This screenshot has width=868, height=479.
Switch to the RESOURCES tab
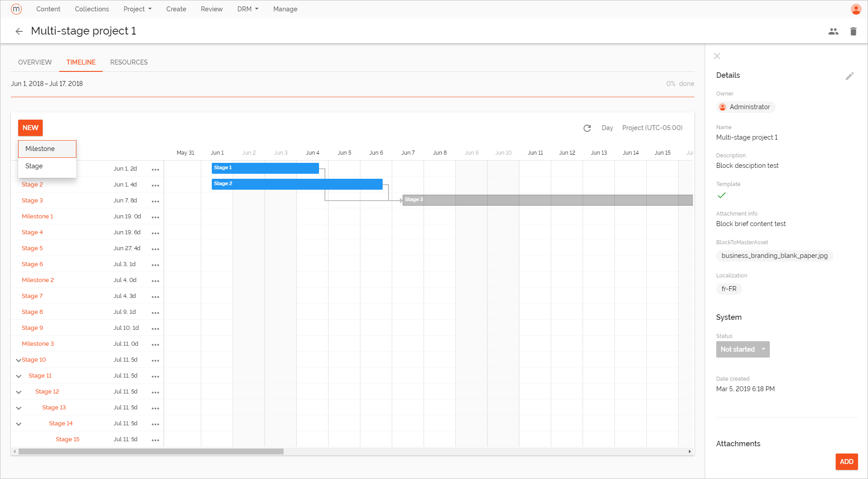click(129, 62)
